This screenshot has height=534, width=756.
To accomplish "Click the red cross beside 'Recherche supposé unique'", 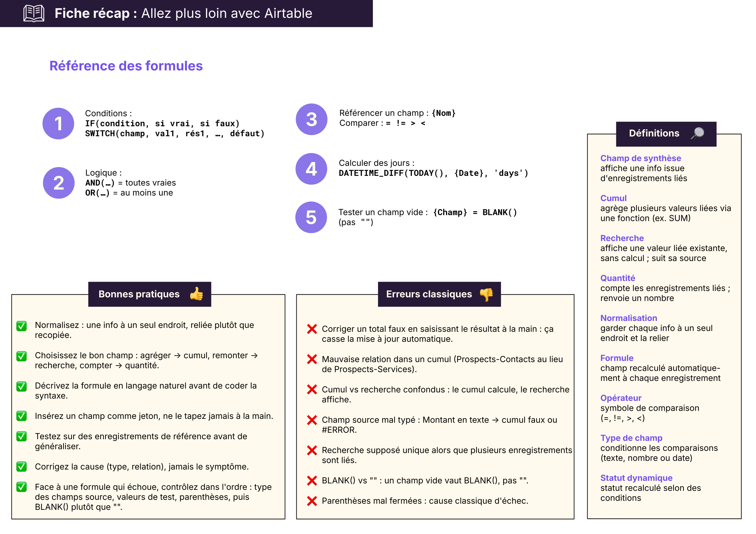I will tap(312, 450).
